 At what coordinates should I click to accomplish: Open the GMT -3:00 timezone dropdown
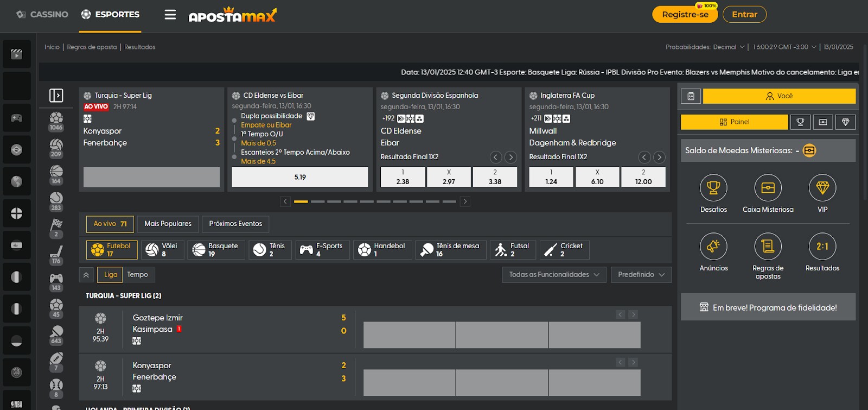pos(784,47)
